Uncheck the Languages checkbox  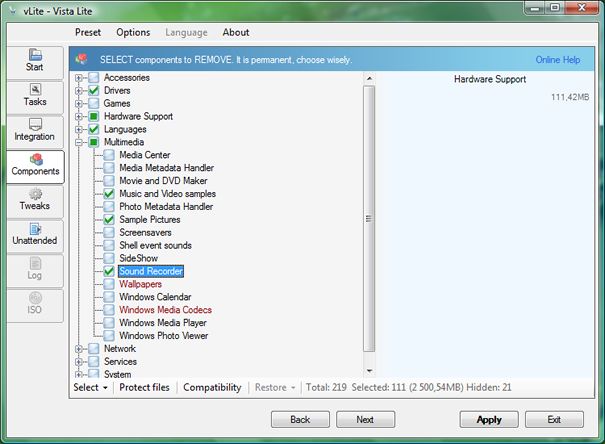click(94, 129)
